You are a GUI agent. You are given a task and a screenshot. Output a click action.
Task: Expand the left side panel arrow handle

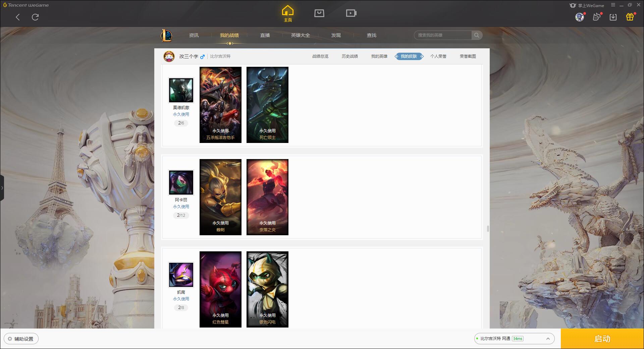pyautogui.click(x=2, y=188)
